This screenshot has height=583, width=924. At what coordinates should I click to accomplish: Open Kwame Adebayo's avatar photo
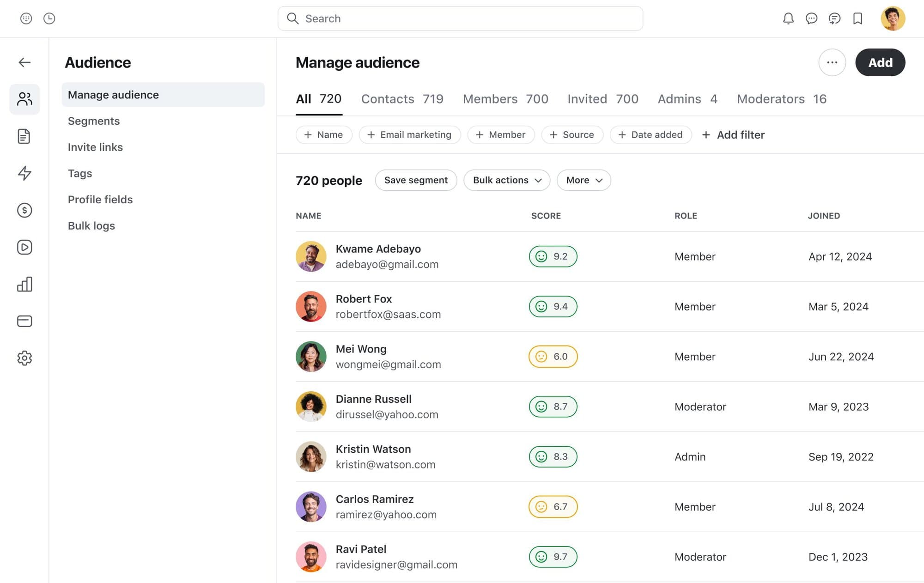click(x=311, y=256)
